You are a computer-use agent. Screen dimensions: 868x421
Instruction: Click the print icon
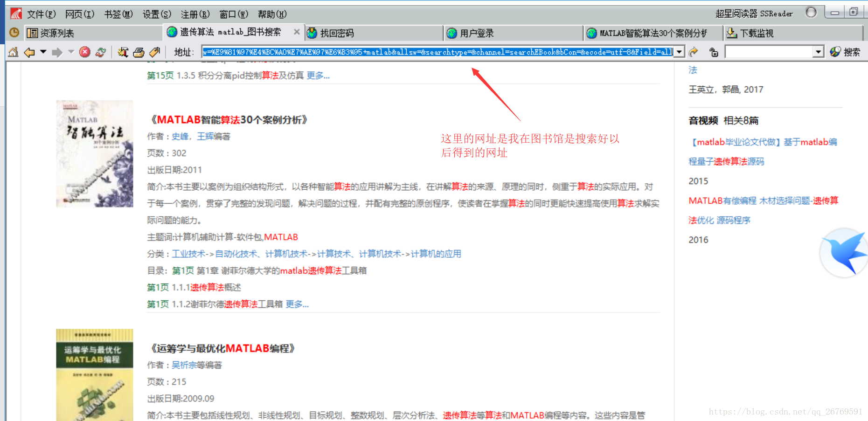(139, 52)
